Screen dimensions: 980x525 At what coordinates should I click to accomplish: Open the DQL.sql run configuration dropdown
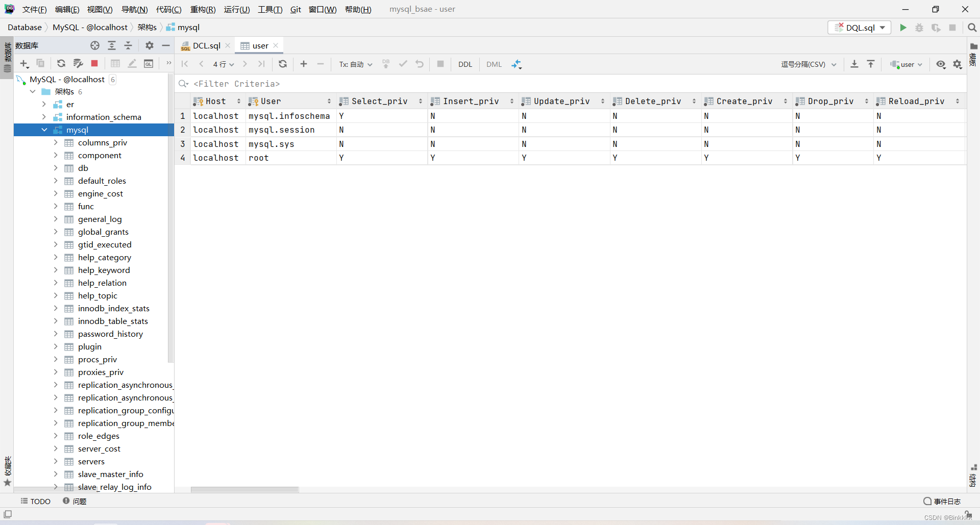click(859, 28)
